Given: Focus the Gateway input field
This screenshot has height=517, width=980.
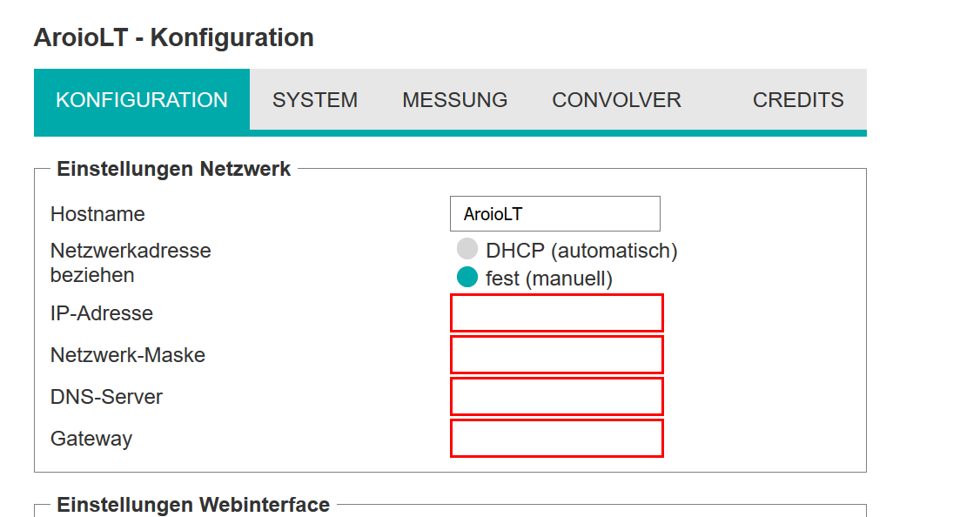Looking at the screenshot, I should 556,438.
